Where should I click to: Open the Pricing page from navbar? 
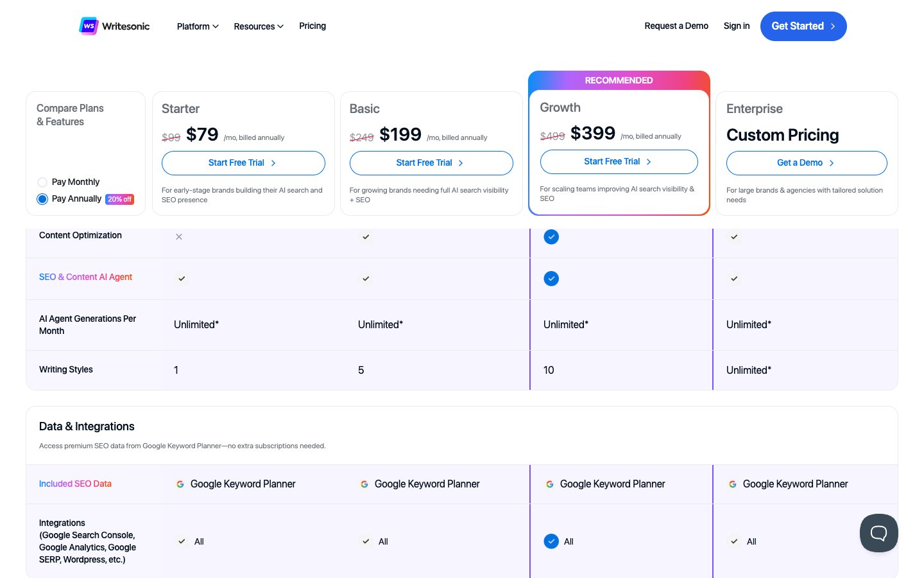click(312, 26)
